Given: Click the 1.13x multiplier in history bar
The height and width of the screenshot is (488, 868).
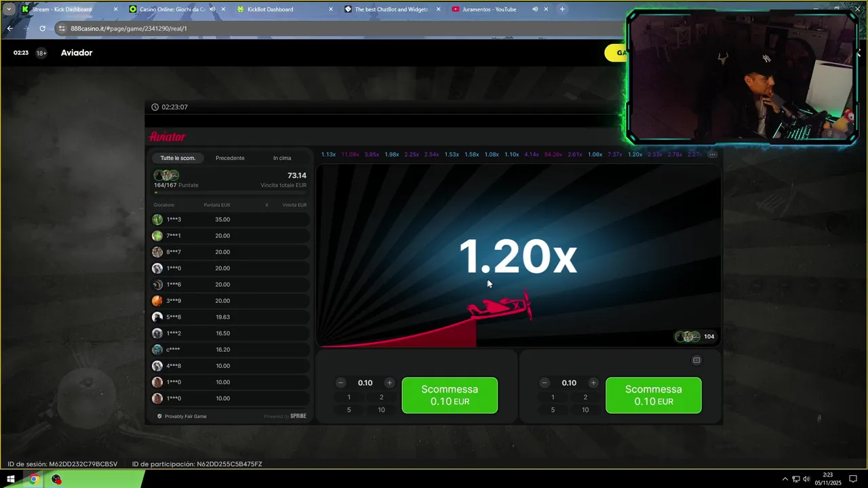Looking at the screenshot, I should (328, 155).
